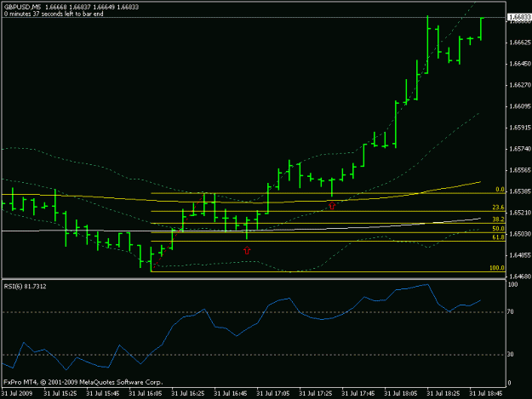Click the '31 Jul 18:45' time axis label
The image size is (532, 399).
tap(486, 394)
